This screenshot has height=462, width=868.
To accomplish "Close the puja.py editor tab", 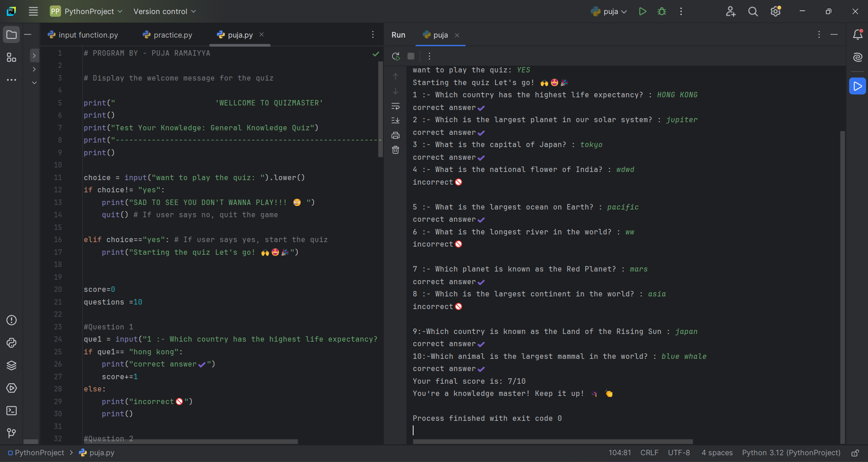I will click(x=262, y=34).
